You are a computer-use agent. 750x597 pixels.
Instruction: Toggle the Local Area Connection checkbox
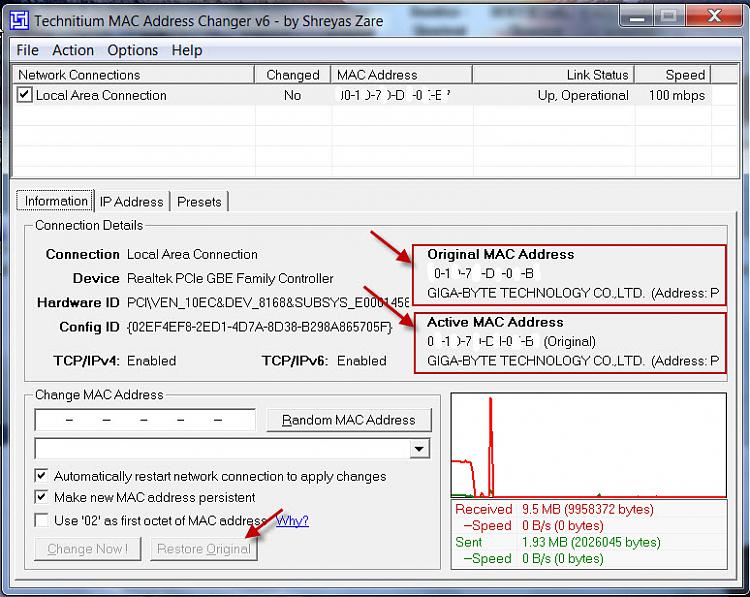pos(24,94)
